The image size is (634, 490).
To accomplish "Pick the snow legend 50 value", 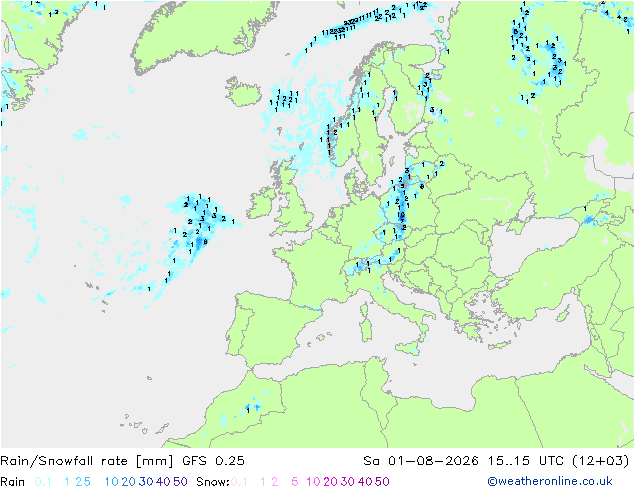I will pyautogui.click(x=382, y=482).
